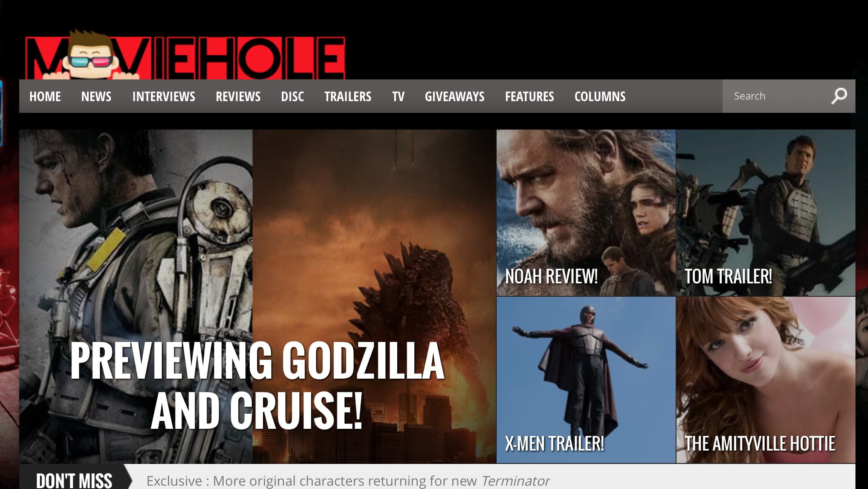This screenshot has width=868, height=489.
Task: Open the X-Men Trailer thumbnail
Action: 586,380
